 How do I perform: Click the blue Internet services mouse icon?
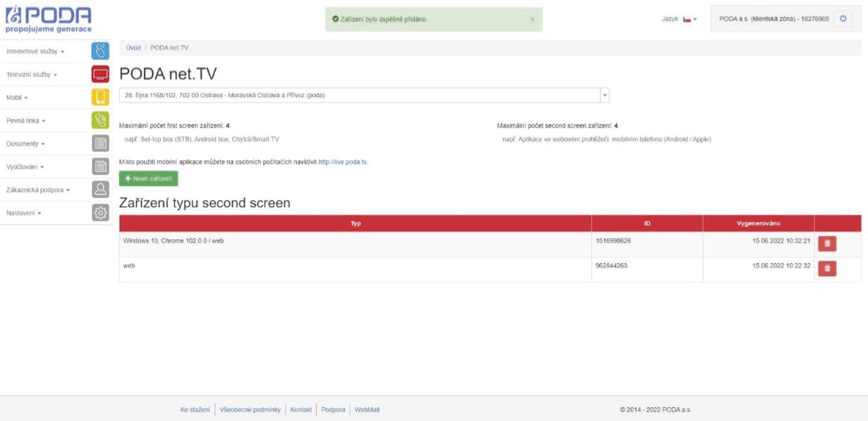100,51
